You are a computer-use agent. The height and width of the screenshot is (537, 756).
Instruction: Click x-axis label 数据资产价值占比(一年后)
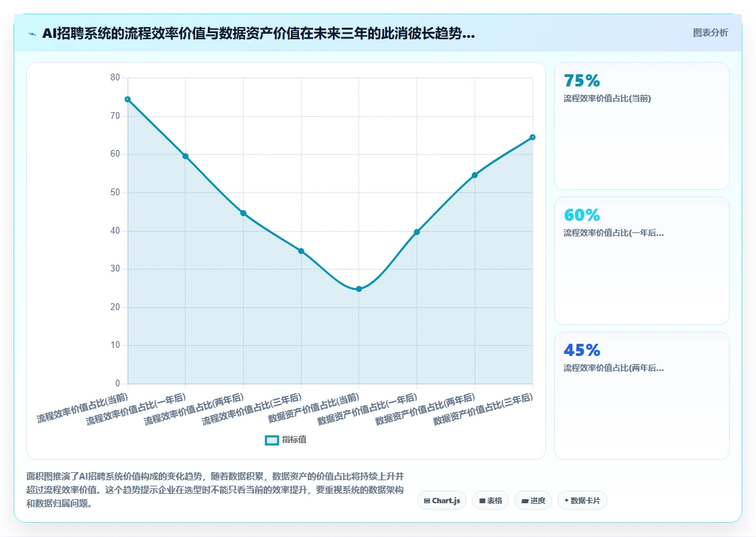[367, 409]
